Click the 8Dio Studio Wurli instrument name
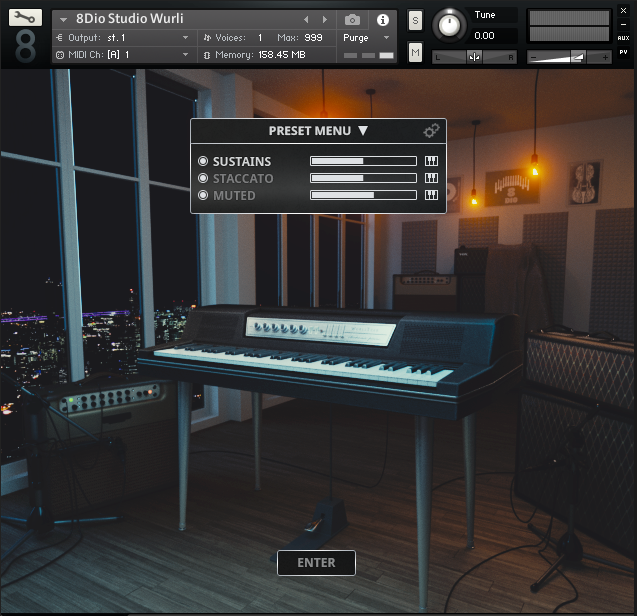The height and width of the screenshot is (616, 637). [x=130, y=19]
